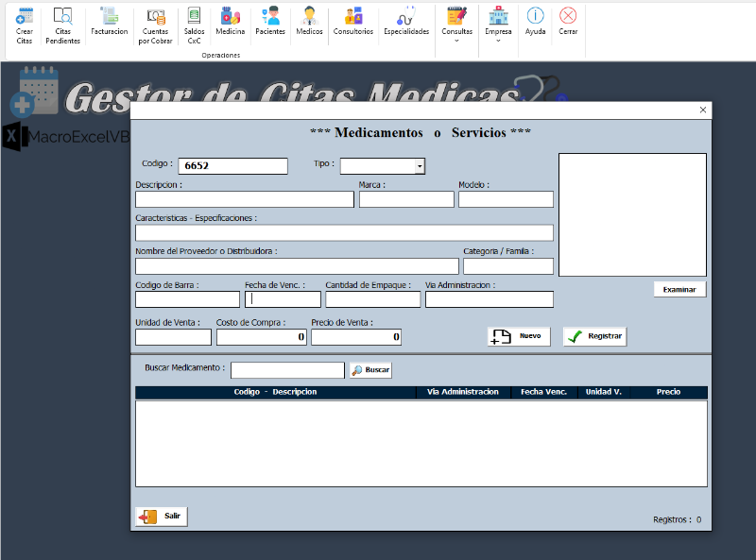The image size is (756, 560).
Task: Launch the Facturacion module
Action: pyautogui.click(x=110, y=22)
